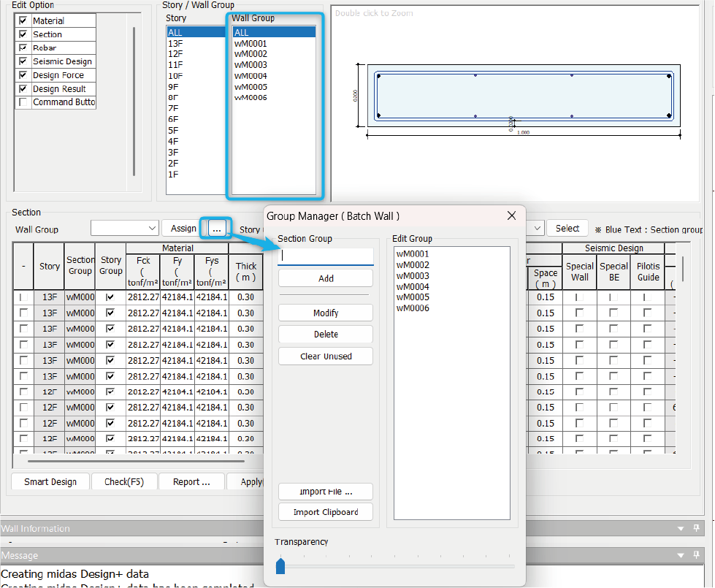The width and height of the screenshot is (715, 588).
Task: Open group manager with the ellipsis button
Action: click(217, 228)
